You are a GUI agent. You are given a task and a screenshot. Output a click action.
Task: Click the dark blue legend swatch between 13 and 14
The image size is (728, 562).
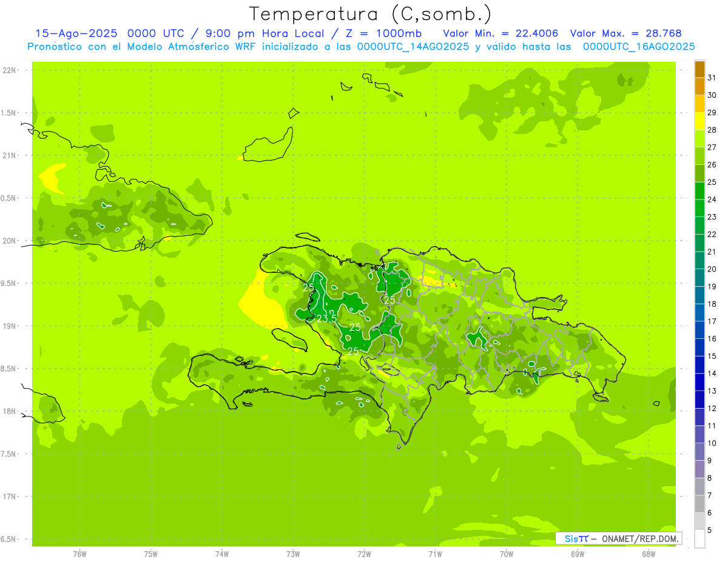[x=699, y=383]
